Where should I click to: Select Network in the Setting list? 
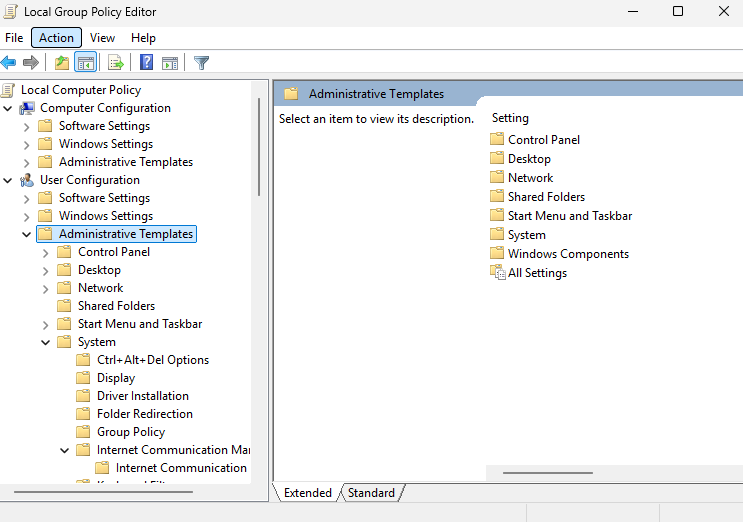click(530, 178)
